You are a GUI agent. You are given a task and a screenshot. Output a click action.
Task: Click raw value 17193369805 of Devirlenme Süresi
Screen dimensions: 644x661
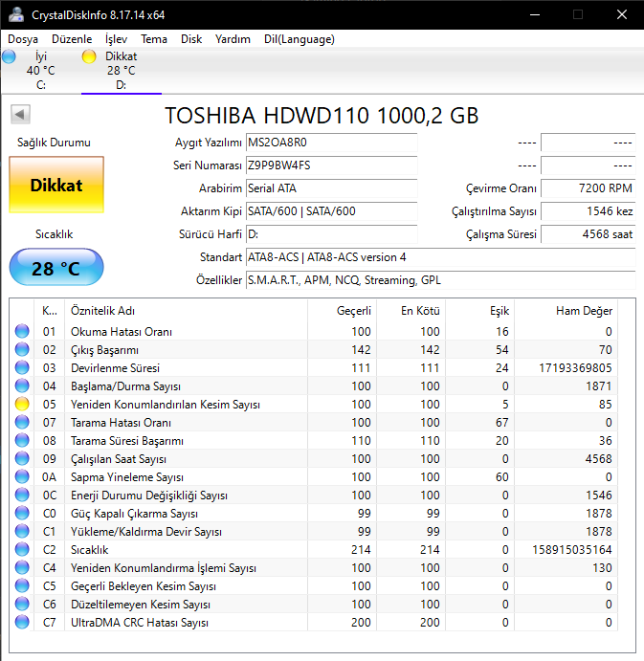(x=575, y=368)
